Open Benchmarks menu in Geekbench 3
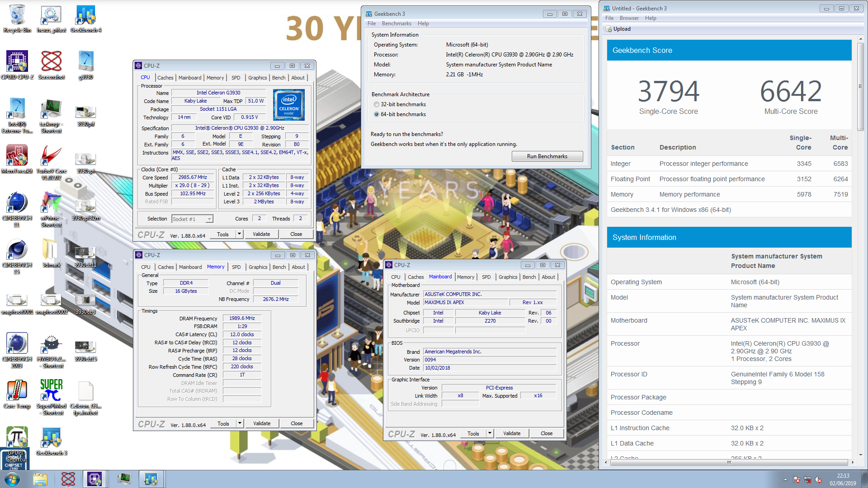 coord(396,23)
